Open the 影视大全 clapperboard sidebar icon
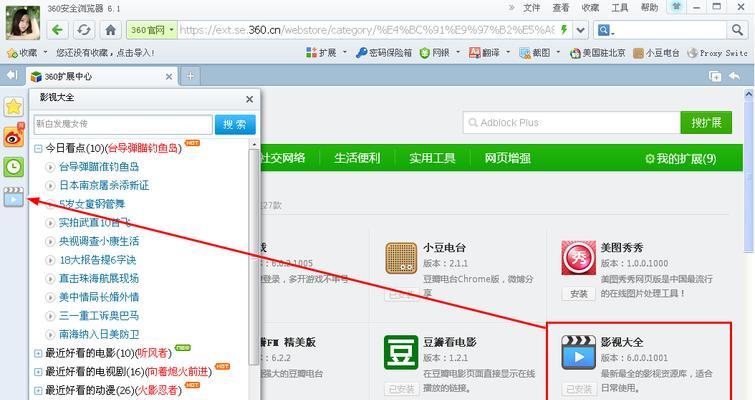755x400 pixels. click(x=13, y=197)
